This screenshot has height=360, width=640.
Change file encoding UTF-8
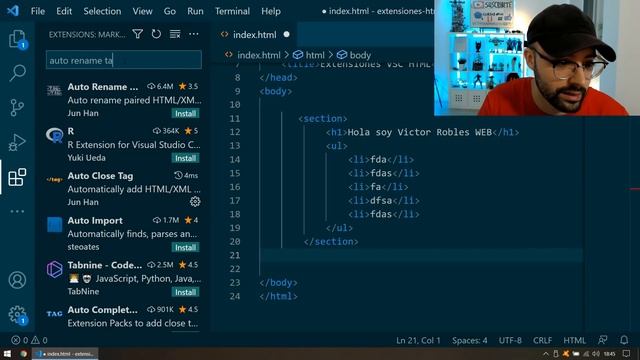coord(510,340)
